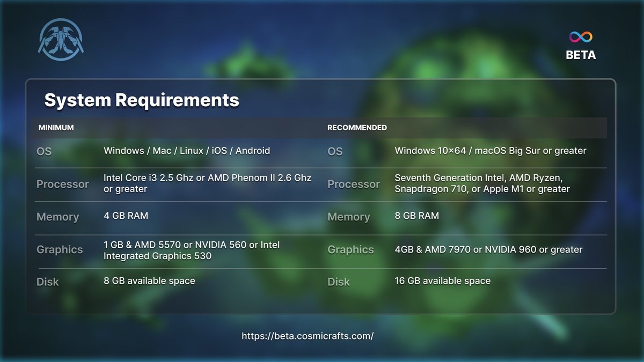This screenshot has height=362, width=644.
Task: Click the recommended Processor row label
Action: pos(353,184)
